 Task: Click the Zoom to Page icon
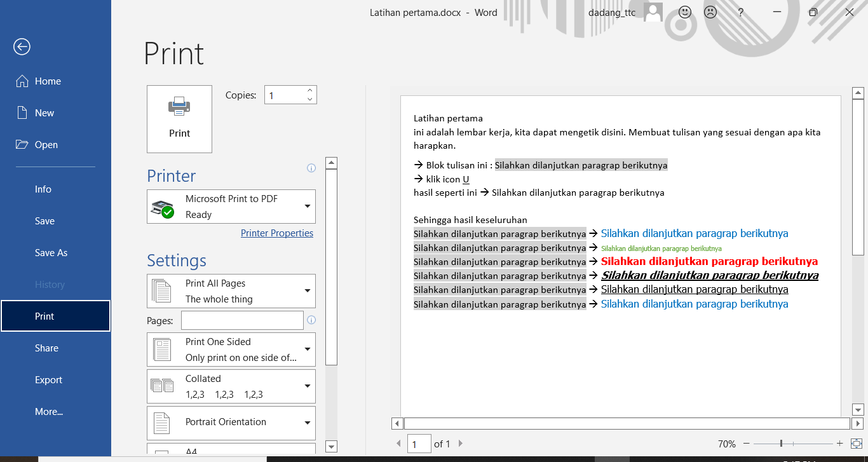coord(856,444)
